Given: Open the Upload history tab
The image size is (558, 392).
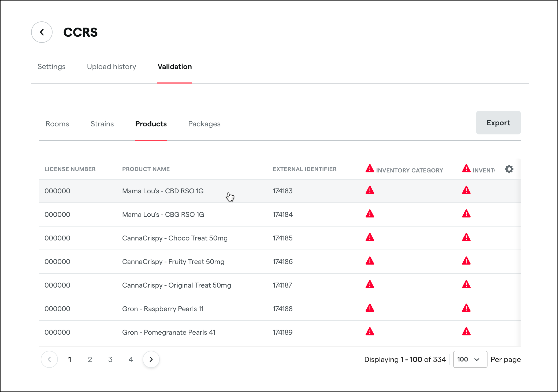Looking at the screenshot, I should coord(111,67).
